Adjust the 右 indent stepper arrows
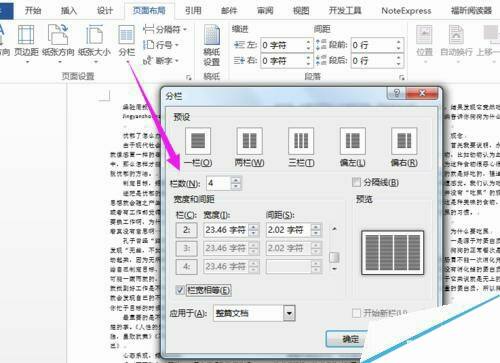 coord(309,61)
